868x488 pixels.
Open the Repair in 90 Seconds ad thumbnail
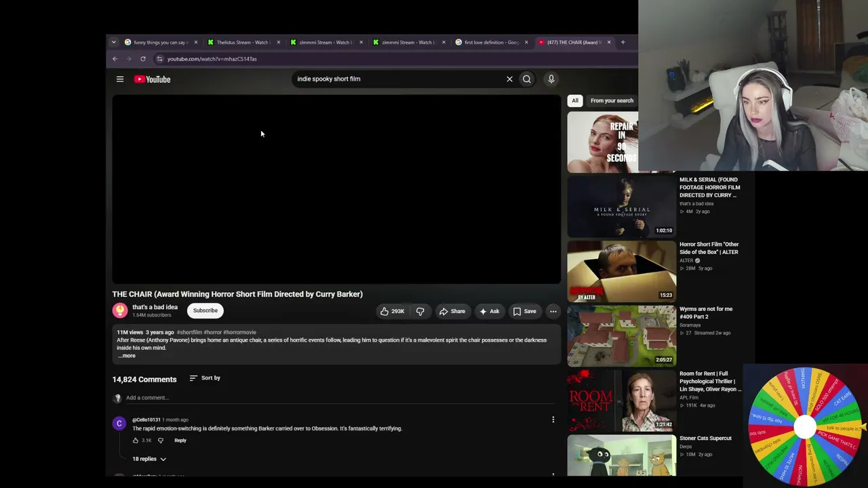click(x=603, y=142)
